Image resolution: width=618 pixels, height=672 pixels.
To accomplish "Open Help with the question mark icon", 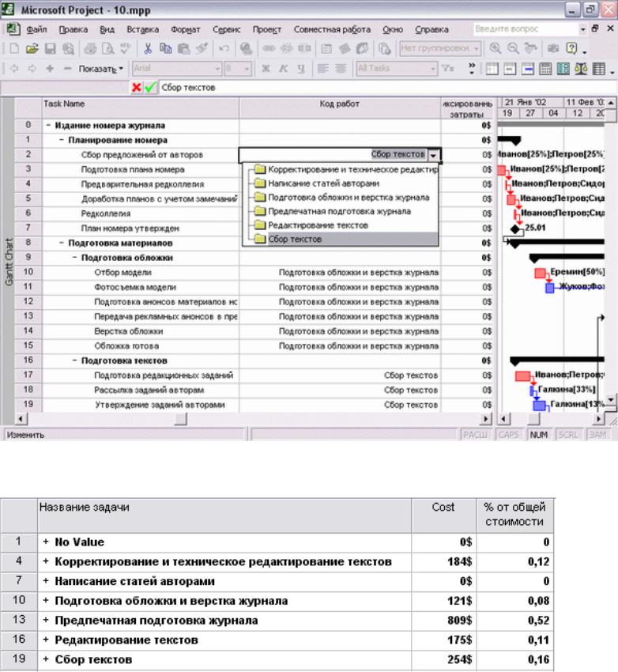I will [x=571, y=48].
